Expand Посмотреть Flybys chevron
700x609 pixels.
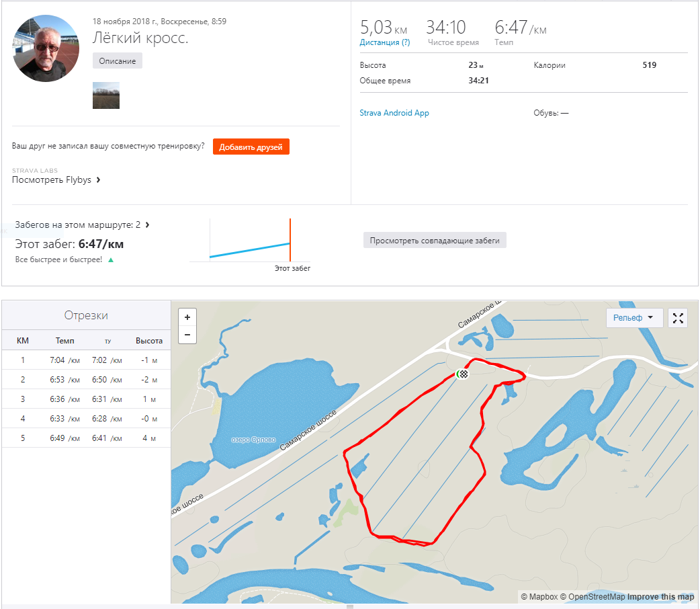pyautogui.click(x=99, y=180)
